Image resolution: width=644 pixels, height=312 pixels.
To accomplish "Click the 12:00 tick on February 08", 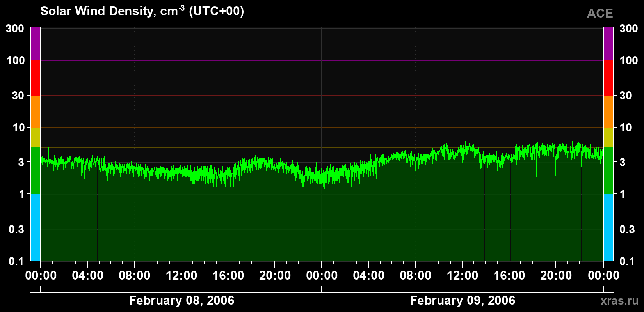I will 181,275.
